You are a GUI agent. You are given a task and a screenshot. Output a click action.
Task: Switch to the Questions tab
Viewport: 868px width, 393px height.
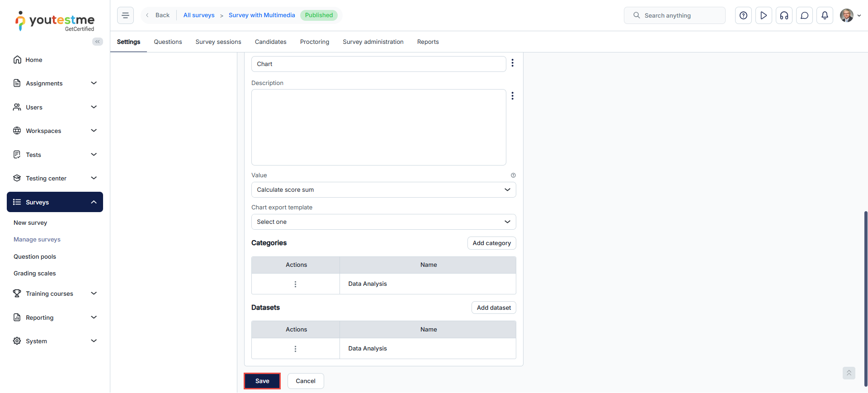pyautogui.click(x=168, y=42)
